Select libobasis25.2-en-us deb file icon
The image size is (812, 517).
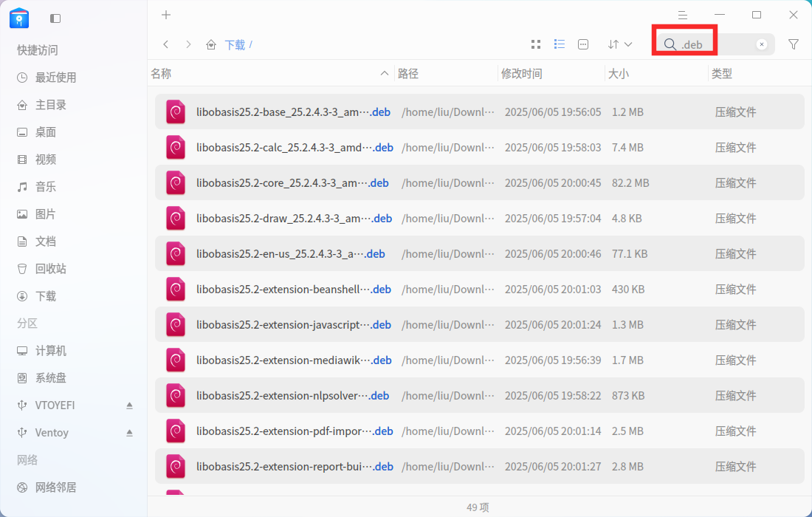coord(176,254)
